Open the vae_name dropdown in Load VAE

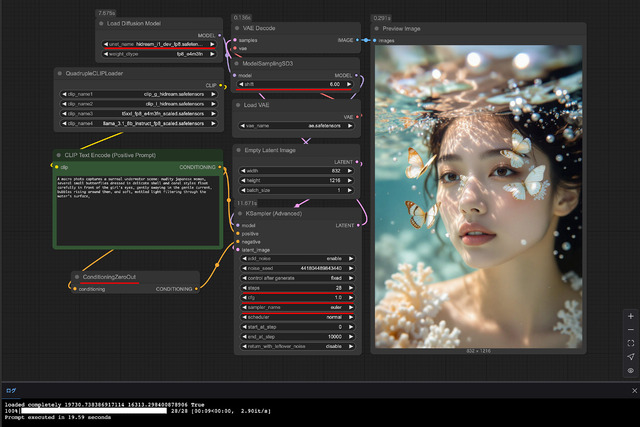[x=295, y=128]
